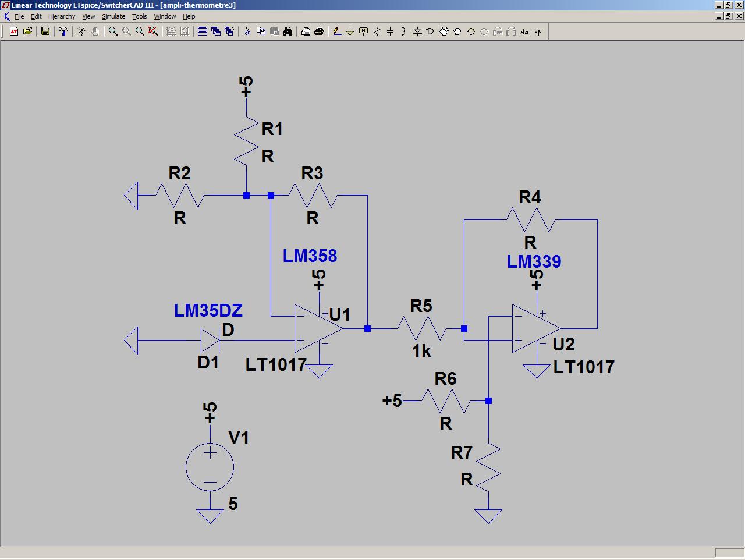The height and width of the screenshot is (560, 745).
Task: Tile windows horizontally from the toolbar
Action: pyautogui.click(x=203, y=31)
